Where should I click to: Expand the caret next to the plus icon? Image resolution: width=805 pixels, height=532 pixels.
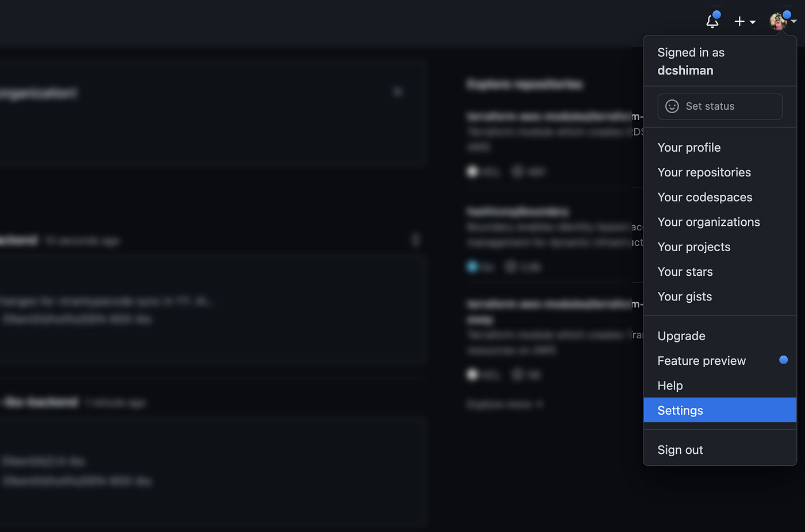point(753,22)
